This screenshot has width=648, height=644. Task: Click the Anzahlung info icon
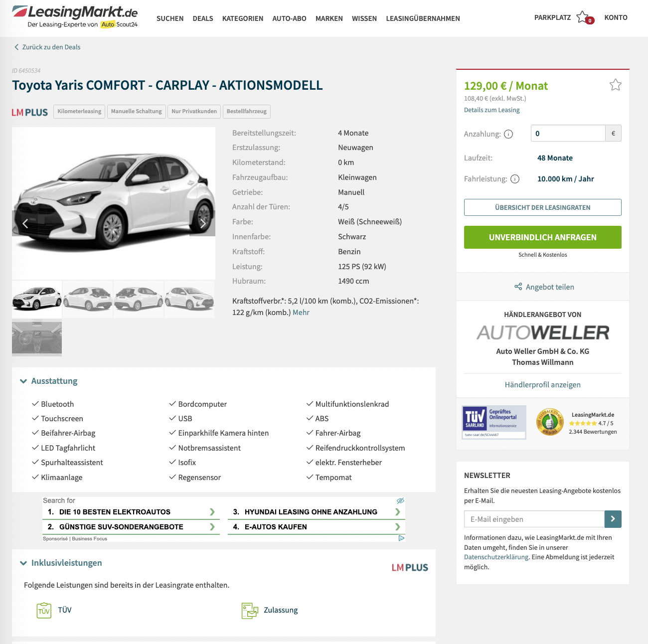[x=508, y=134]
